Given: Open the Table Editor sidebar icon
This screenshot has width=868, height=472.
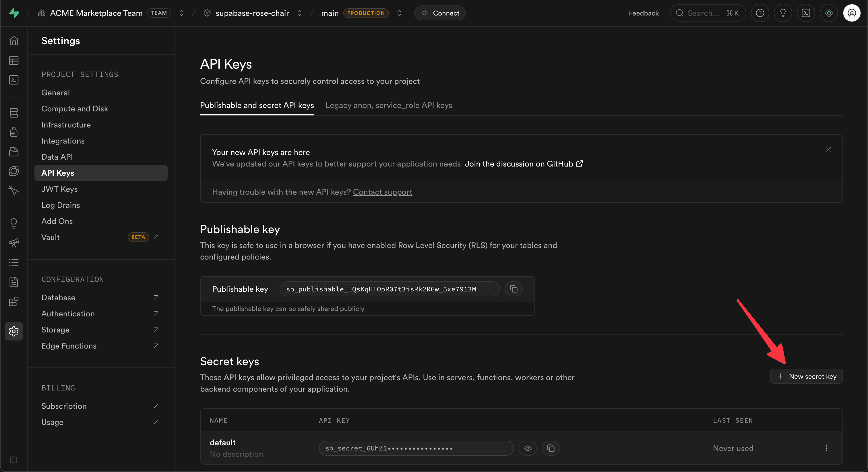Looking at the screenshot, I should (14, 61).
